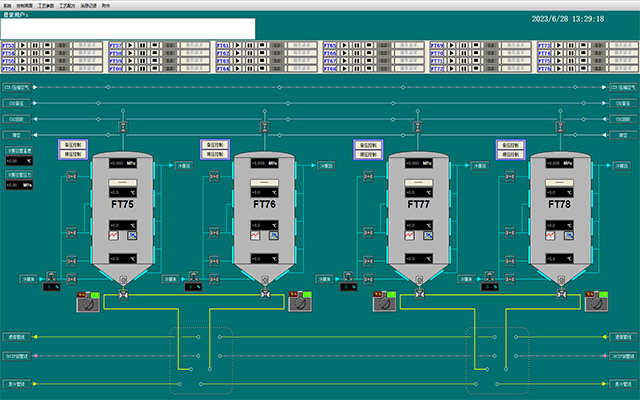Viewport: 640px width, 400px height.
Task: Click the blue settings icon on tank FT78
Action: click(569, 236)
